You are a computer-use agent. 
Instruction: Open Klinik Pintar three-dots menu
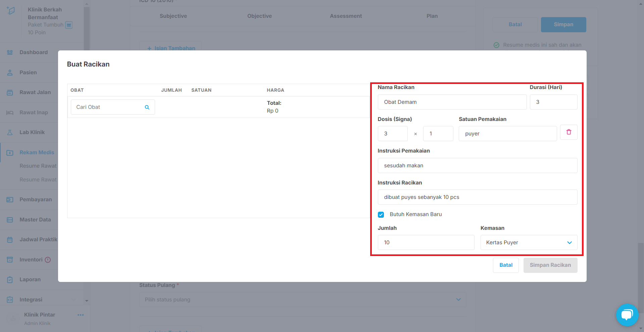(81, 315)
